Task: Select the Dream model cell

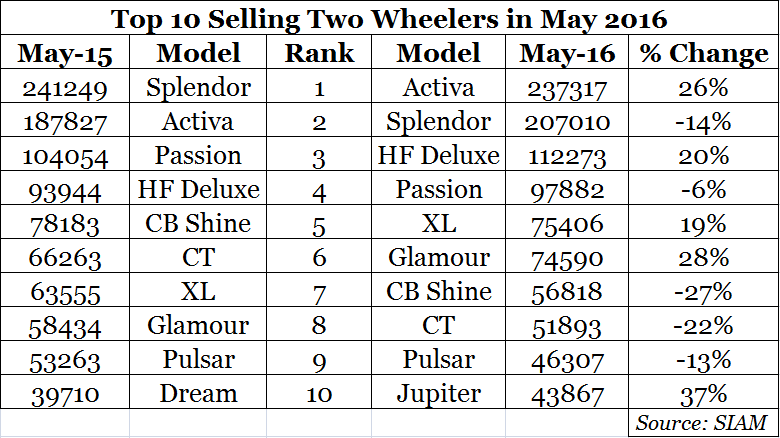Action: (x=198, y=393)
